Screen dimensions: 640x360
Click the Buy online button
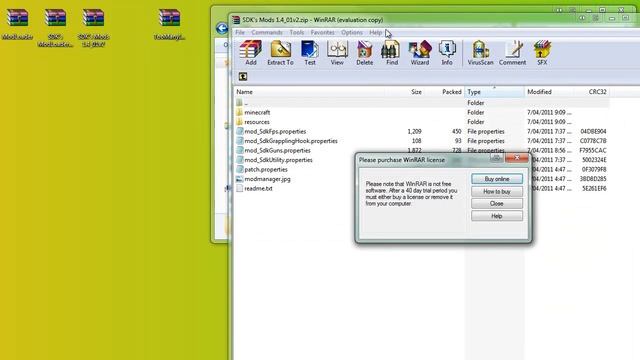(497, 179)
